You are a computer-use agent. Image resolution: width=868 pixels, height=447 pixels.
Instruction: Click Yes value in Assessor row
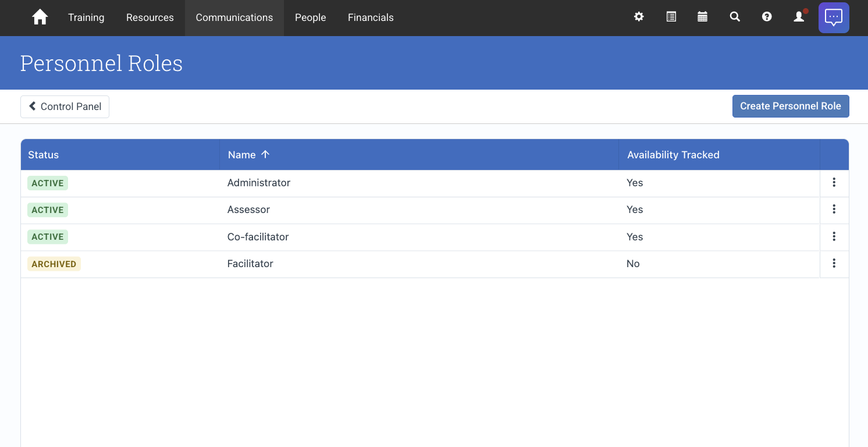pyautogui.click(x=635, y=210)
